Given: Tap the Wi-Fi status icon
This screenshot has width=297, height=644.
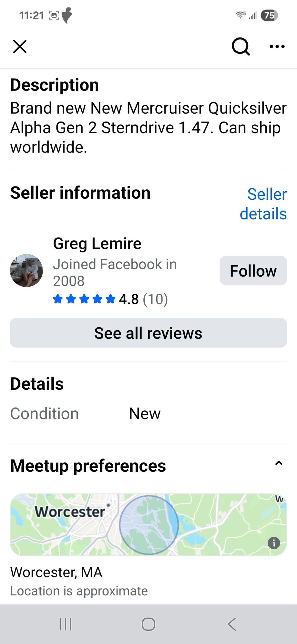Looking at the screenshot, I should (241, 15).
